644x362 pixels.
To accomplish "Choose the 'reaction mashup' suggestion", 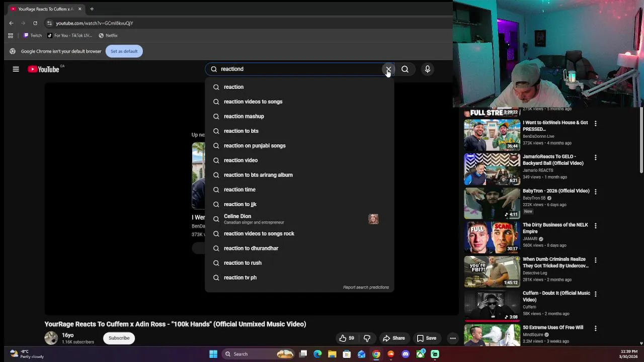I will click(x=299, y=116).
